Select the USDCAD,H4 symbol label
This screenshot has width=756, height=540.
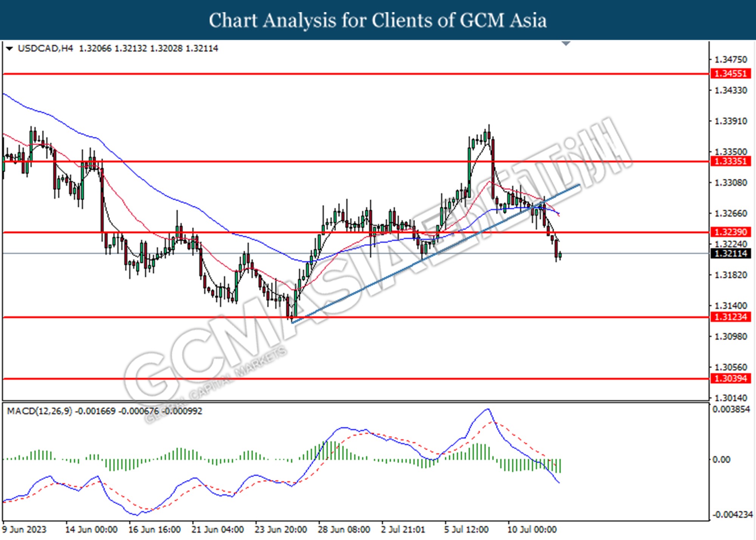point(45,48)
